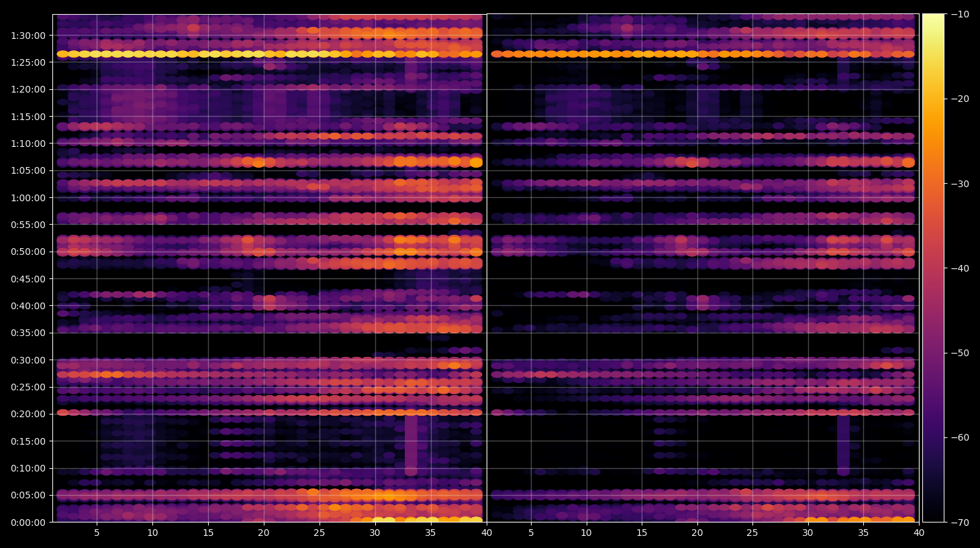Image resolution: width=980 pixels, height=548 pixels.
Task: Click x-axis tick "15" under the right heatmap
Action: click(642, 533)
